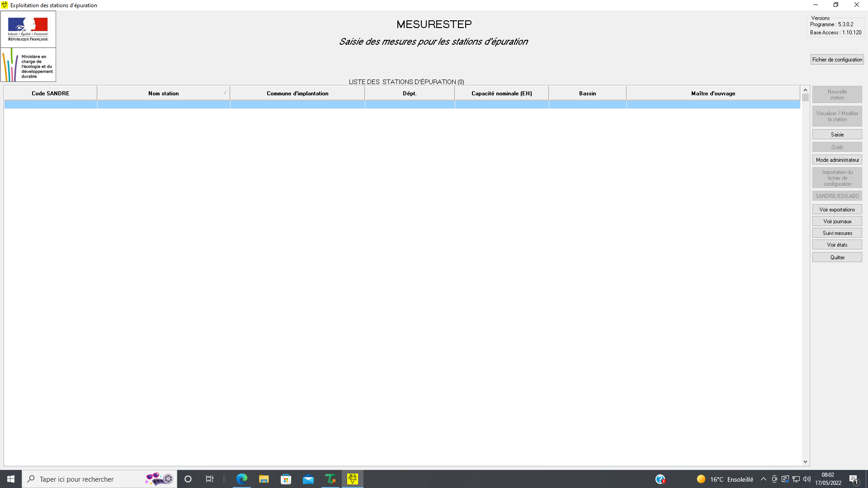
Task: Sort by Code SANDRE column header
Action: 51,94
